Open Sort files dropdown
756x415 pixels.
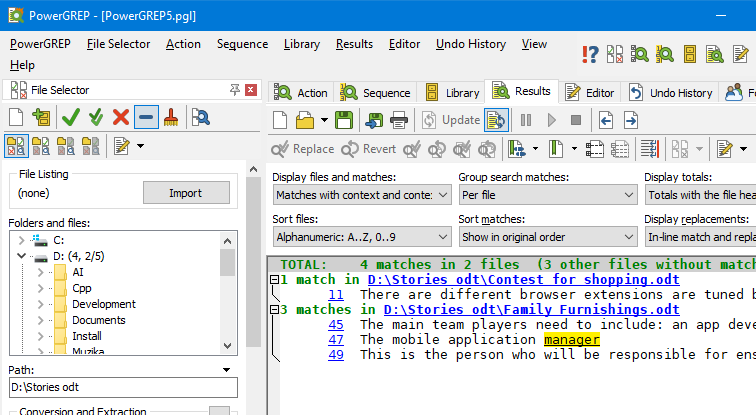362,237
